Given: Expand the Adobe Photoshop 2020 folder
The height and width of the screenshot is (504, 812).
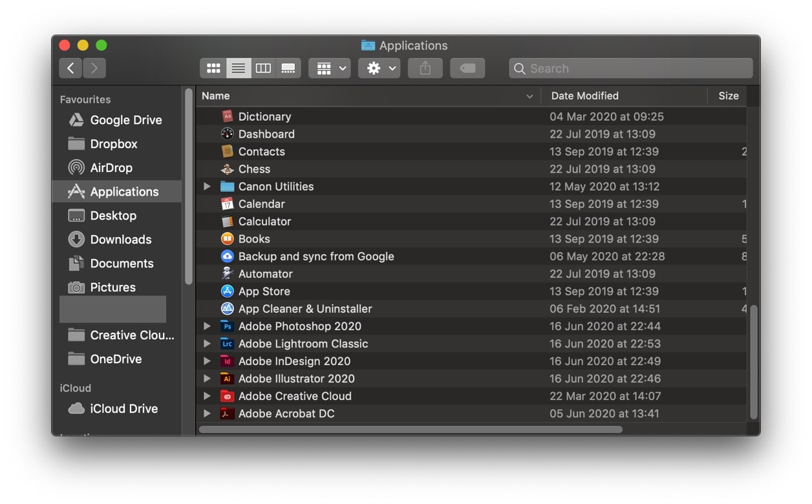Looking at the screenshot, I should pyautogui.click(x=207, y=326).
